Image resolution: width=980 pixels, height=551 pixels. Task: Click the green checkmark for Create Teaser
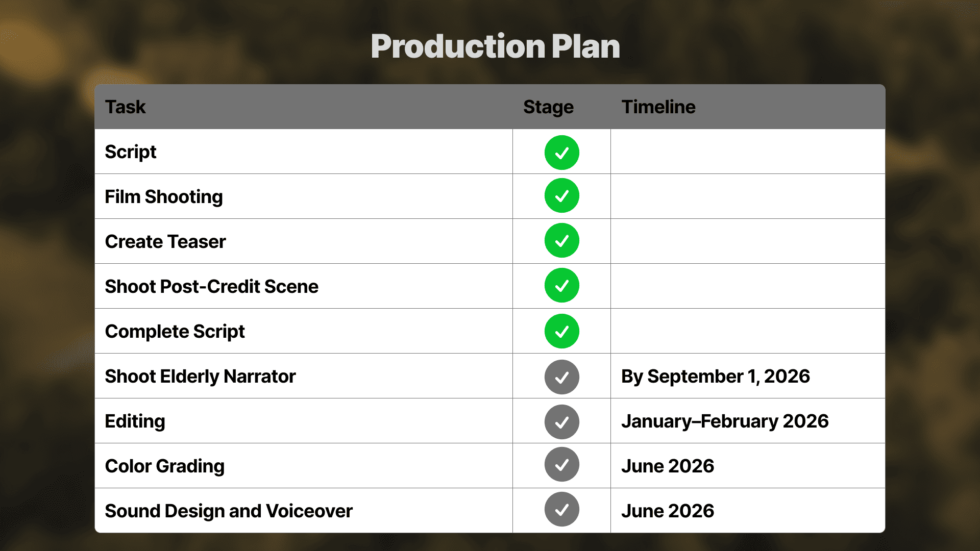click(561, 240)
